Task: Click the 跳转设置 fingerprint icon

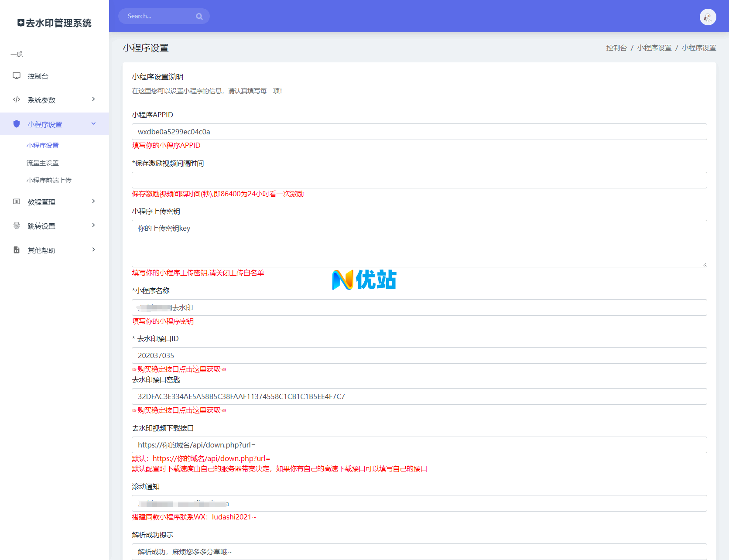Action: click(17, 225)
